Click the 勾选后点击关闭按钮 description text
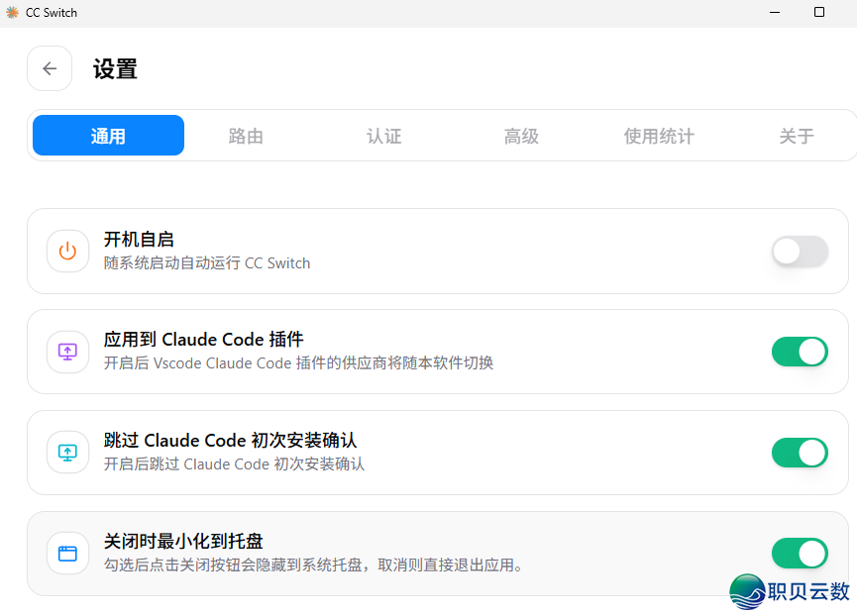The width and height of the screenshot is (857, 616). [313, 565]
